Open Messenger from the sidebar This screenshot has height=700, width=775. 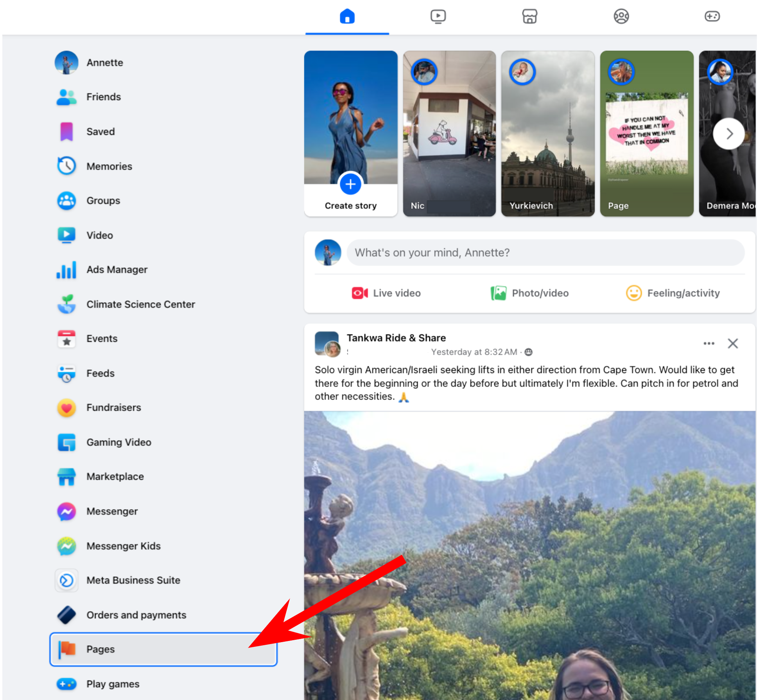[x=112, y=511]
